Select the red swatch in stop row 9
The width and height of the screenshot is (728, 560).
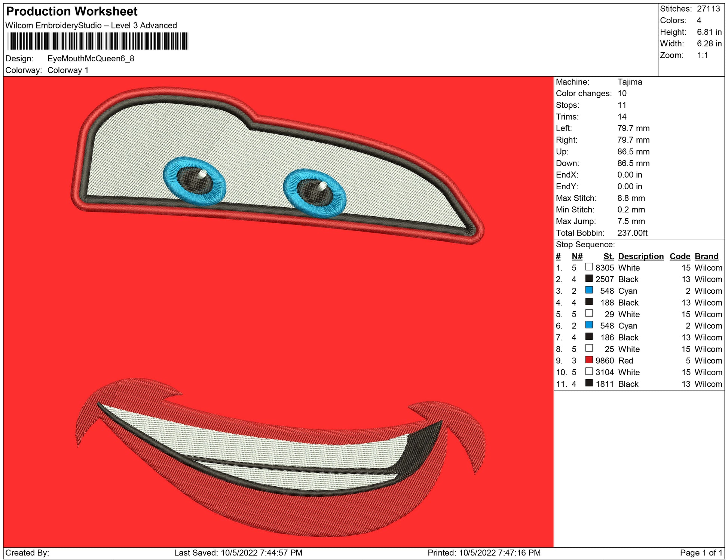point(589,360)
